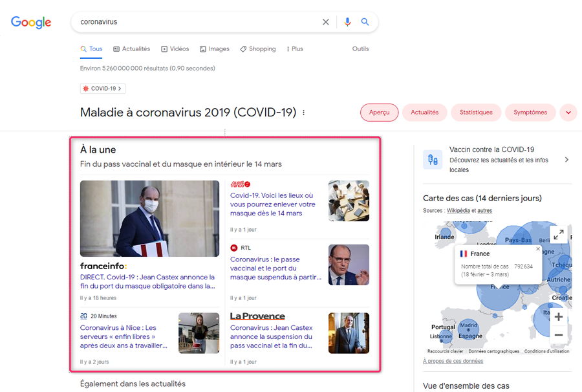The image size is (582, 392).
Task: Click the COVID-19 chip
Action: tap(103, 89)
